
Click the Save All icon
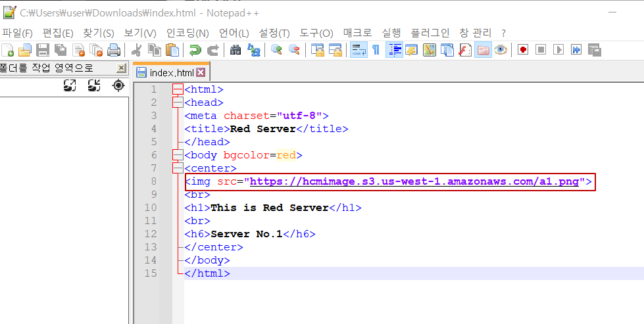(61, 50)
